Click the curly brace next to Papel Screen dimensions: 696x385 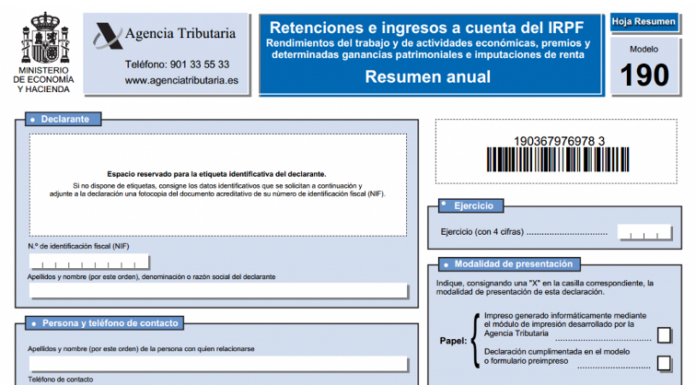[x=475, y=341]
